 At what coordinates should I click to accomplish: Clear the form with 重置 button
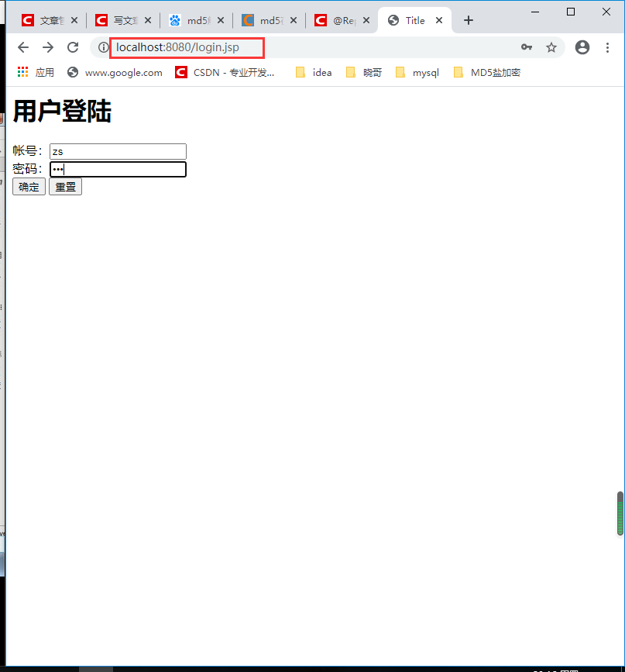[65, 187]
